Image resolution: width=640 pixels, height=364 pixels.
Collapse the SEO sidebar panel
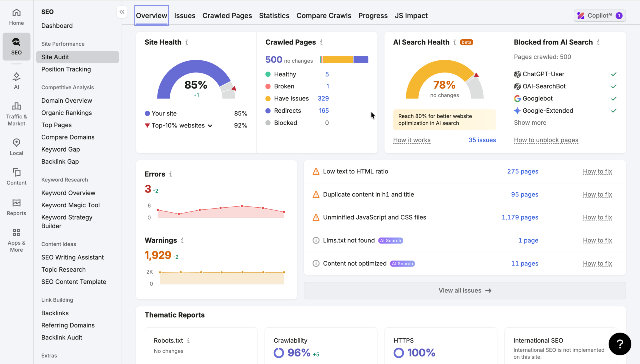(x=122, y=12)
